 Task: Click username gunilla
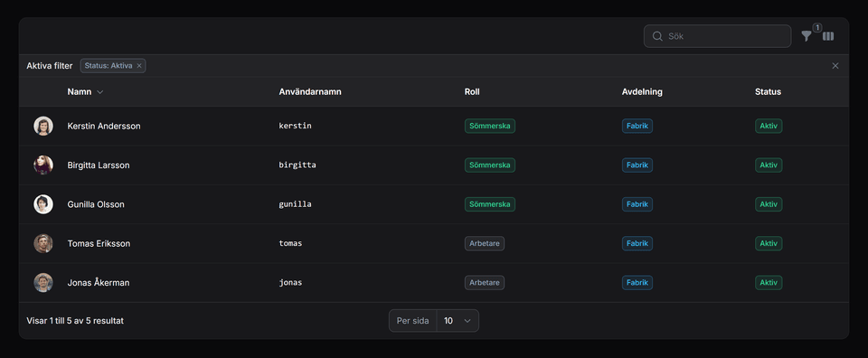[x=295, y=204]
